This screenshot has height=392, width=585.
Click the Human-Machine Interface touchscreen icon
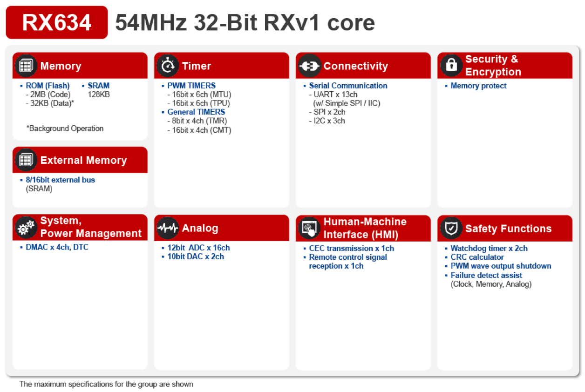(x=309, y=227)
